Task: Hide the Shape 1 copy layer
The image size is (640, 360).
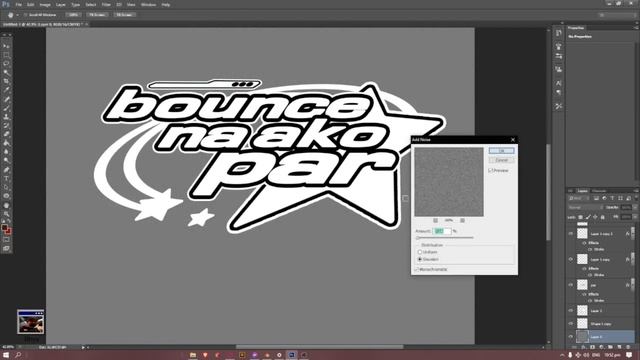Action: (571, 323)
